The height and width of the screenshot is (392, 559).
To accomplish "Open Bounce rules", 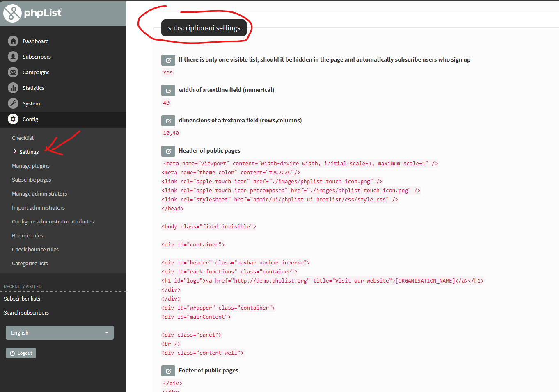I will coord(27,235).
